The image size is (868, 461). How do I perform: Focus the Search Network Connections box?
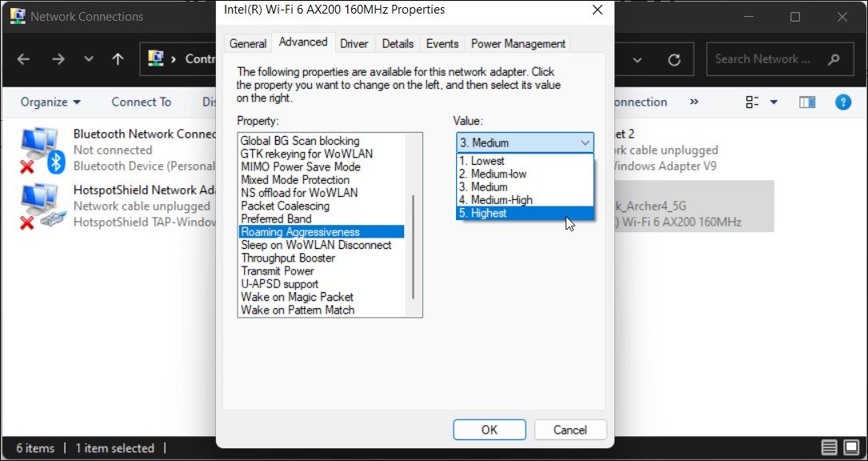(x=780, y=59)
